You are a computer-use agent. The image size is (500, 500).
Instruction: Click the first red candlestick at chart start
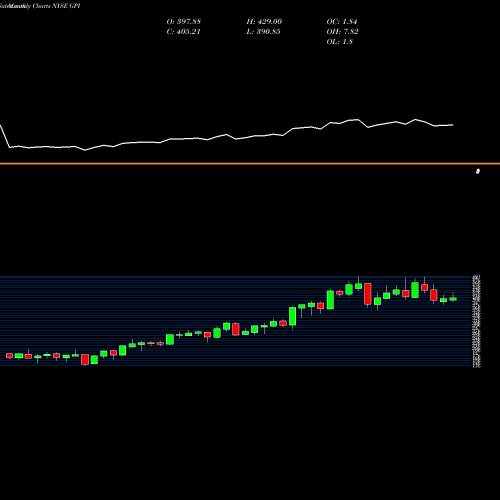click(9, 356)
